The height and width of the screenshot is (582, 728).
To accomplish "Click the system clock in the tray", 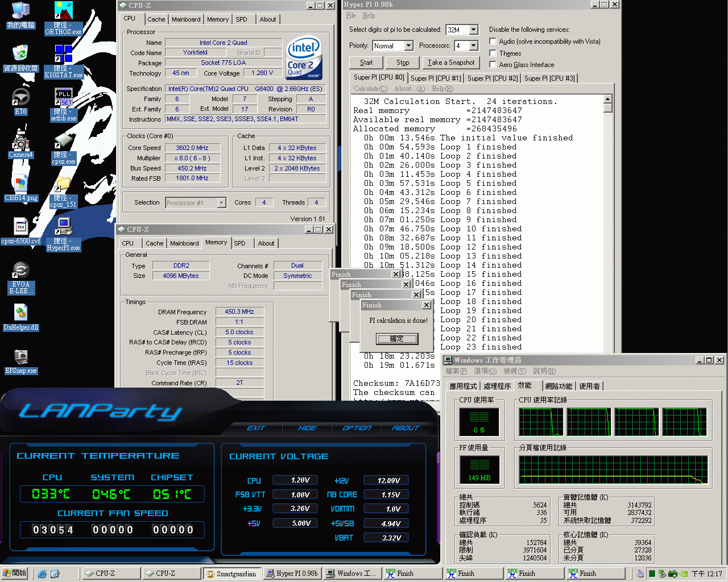I will (707, 574).
